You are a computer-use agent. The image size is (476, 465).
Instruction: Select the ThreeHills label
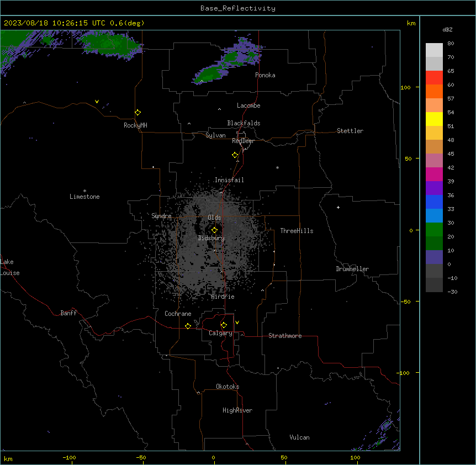(297, 231)
